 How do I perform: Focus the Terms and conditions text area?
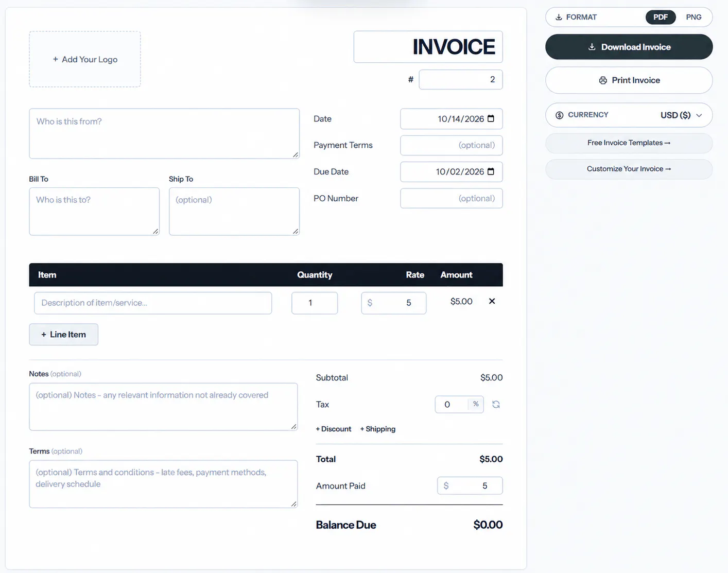coord(163,484)
